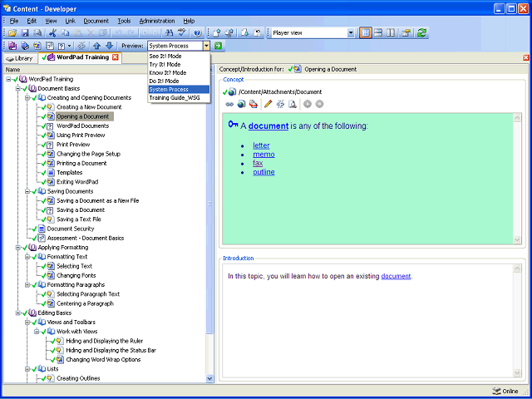Click the create new web page icon

241,104
